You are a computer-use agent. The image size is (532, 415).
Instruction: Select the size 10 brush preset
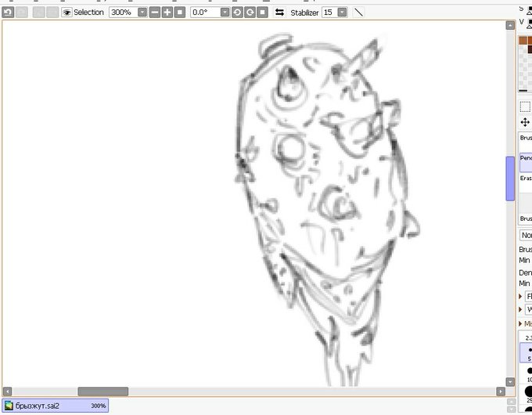tap(527, 373)
